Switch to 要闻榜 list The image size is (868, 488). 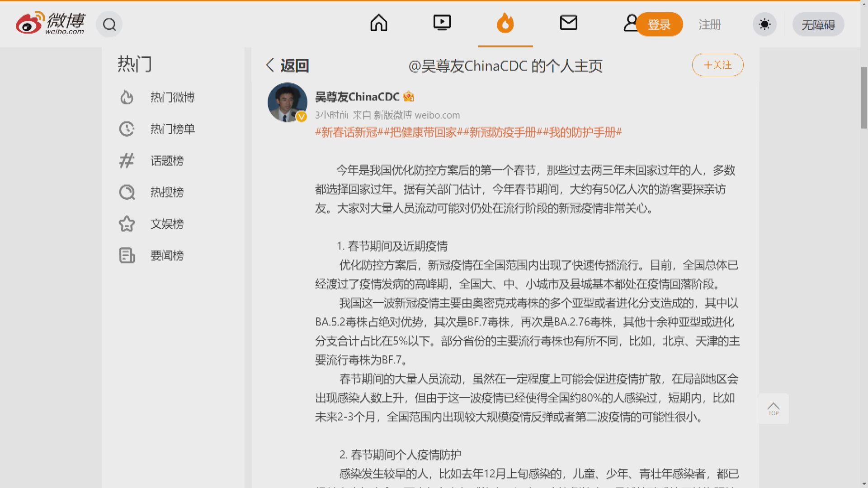click(x=167, y=255)
